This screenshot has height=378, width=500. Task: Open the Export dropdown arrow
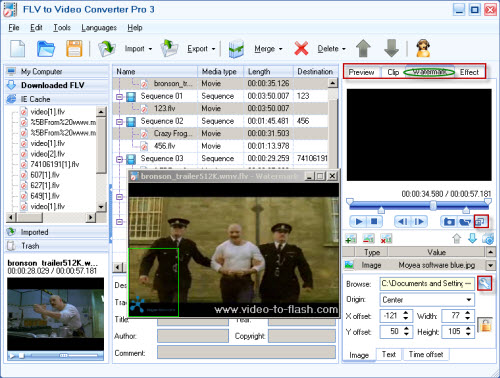(213, 49)
